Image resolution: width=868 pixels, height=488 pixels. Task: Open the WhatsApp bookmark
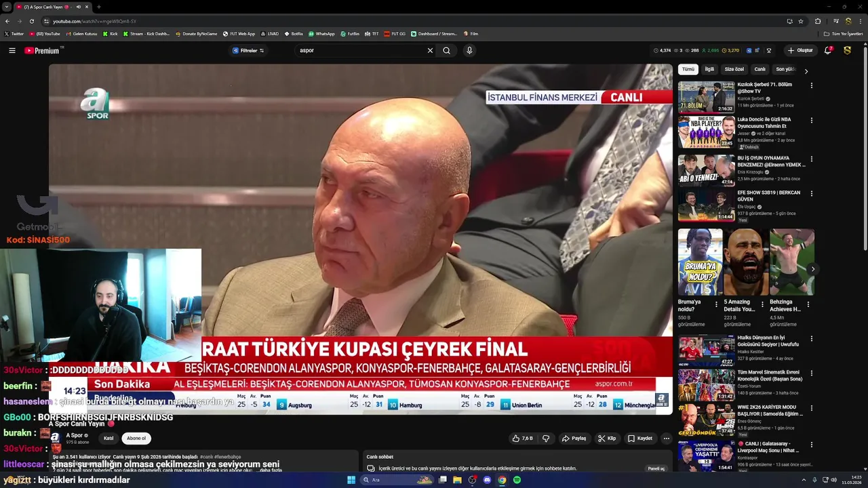pos(321,33)
